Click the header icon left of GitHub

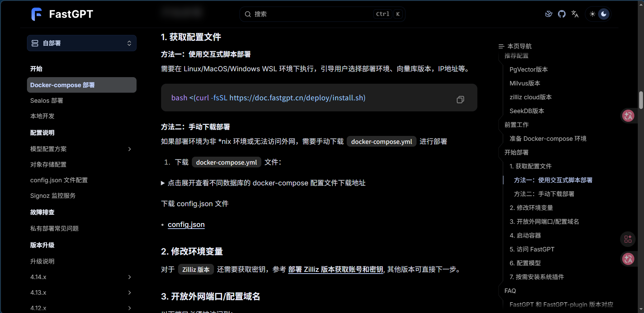(x=549, y=14)
